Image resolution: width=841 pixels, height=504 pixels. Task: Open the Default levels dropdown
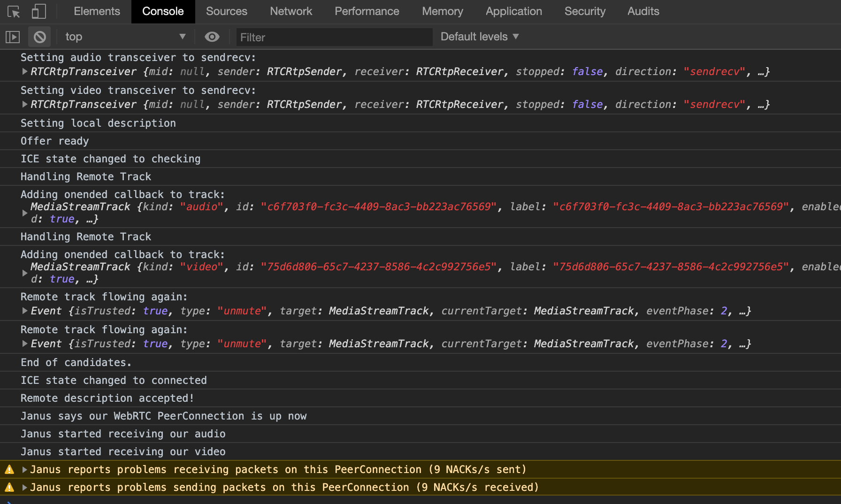coord(480,37)
